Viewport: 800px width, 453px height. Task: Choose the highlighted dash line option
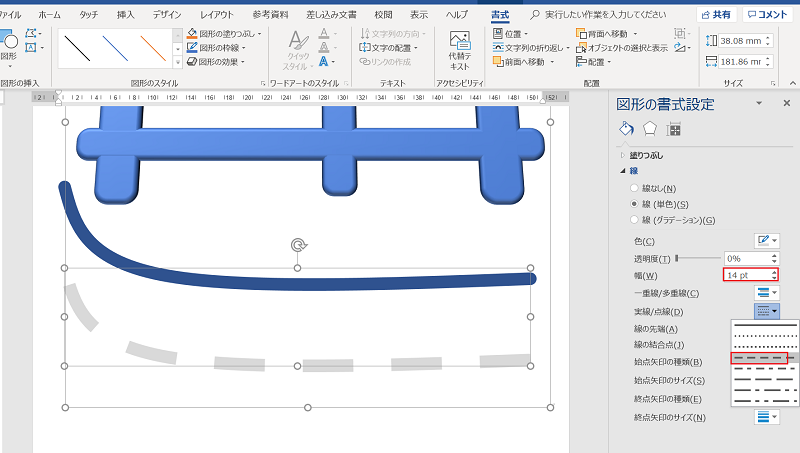click(759, 358)
